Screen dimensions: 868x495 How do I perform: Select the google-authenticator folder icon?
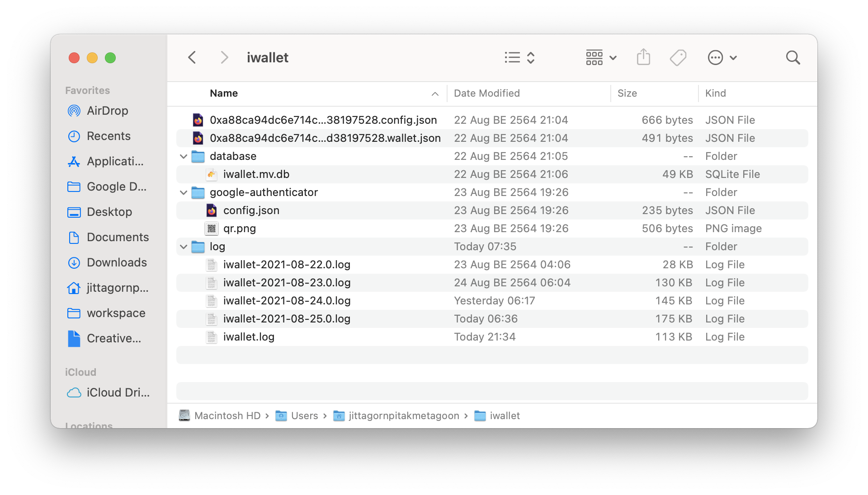pos(198,192)
